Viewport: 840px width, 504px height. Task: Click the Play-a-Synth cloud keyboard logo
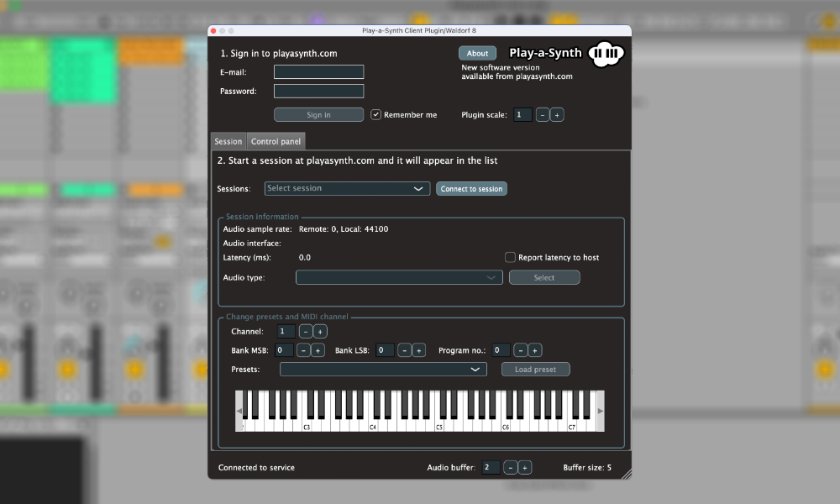(x=606, y=54)
